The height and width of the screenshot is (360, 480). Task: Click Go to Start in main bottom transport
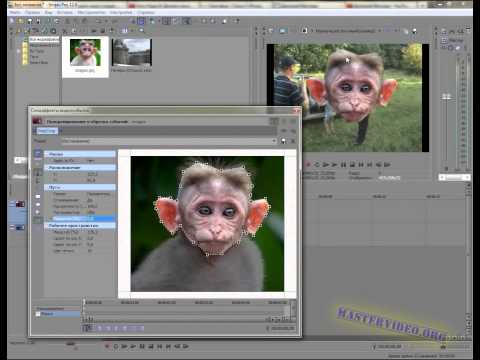159,346
